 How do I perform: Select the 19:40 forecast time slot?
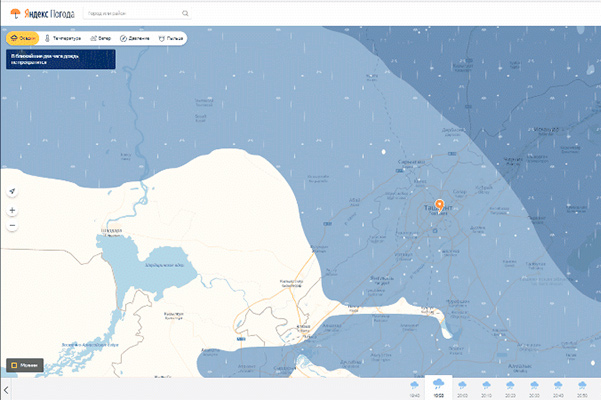pyautogui.click(x=414, y=388)
